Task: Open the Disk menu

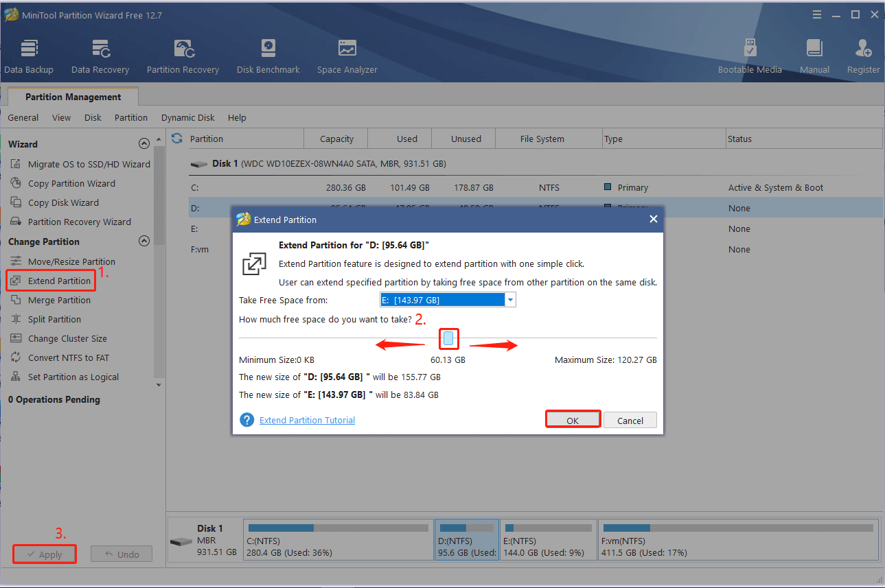Action: click(93, 117)
